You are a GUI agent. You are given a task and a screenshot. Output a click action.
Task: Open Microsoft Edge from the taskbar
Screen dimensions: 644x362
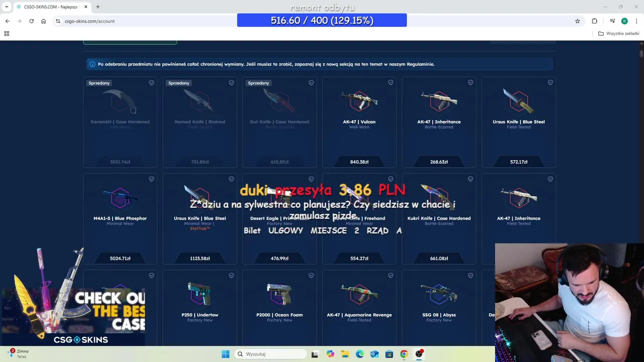pyautogui.click(x=360, y=354)
